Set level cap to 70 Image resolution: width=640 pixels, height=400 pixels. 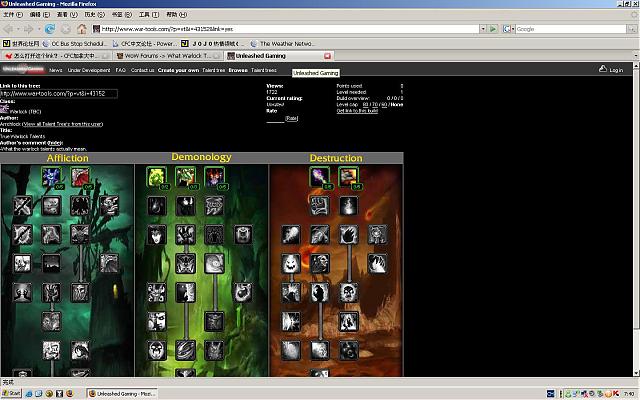click(x=375, y=104)
